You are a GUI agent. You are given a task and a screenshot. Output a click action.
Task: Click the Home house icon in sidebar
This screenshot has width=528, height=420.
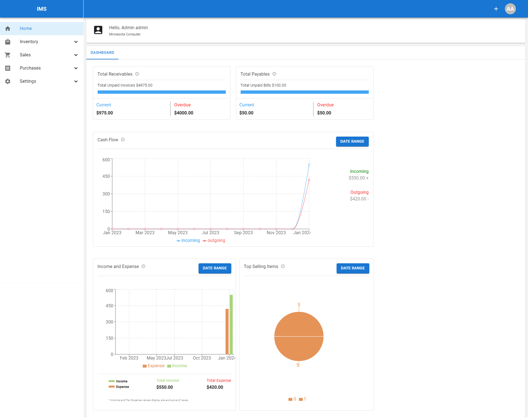point(8,29)
